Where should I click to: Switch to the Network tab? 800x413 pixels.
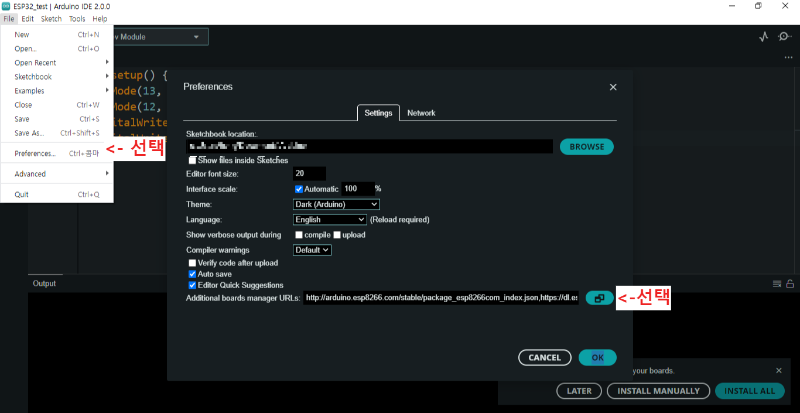click(421, 113)
